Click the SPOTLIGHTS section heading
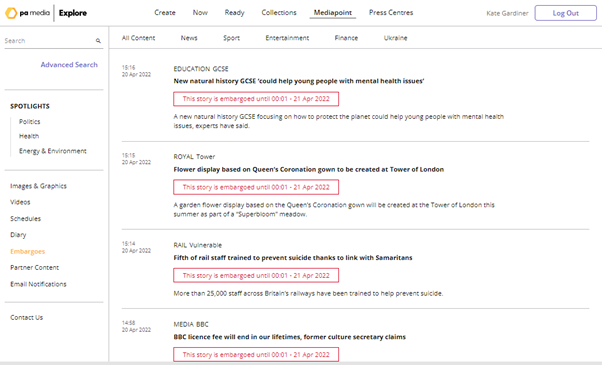The image size is (602, 365). point(30,106)
